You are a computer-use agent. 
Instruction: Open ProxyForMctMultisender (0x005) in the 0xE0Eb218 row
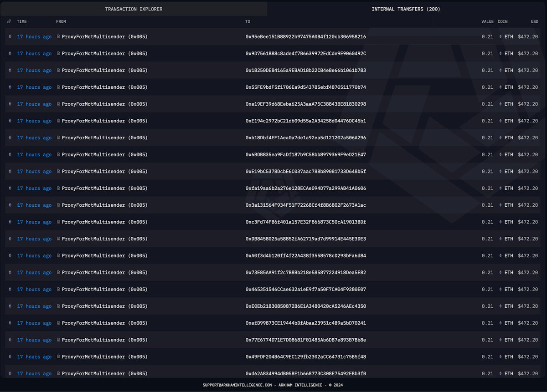click(104, 306)
